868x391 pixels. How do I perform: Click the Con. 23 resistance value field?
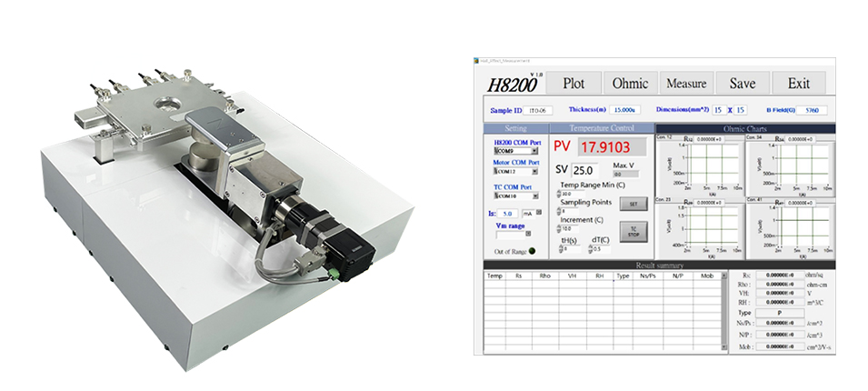click(x=709, y=203)
